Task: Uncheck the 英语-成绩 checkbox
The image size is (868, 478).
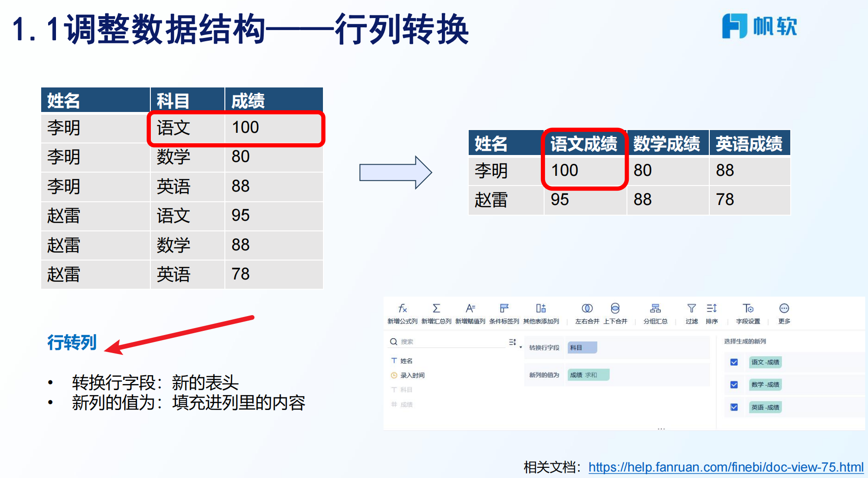Action: click(x=734, y=407)
